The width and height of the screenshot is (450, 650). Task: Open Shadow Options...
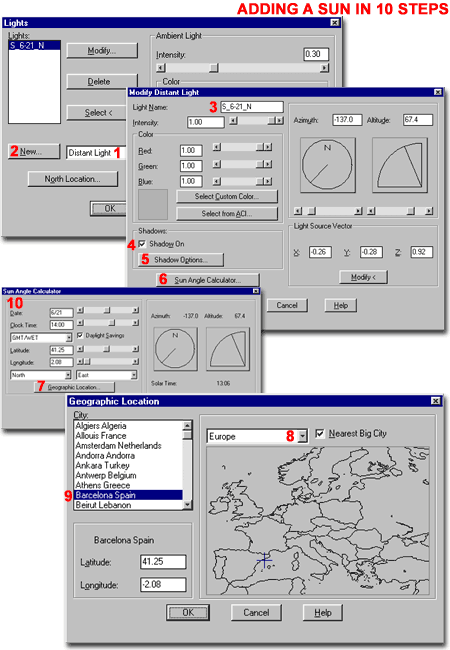(x=181, y=260)
